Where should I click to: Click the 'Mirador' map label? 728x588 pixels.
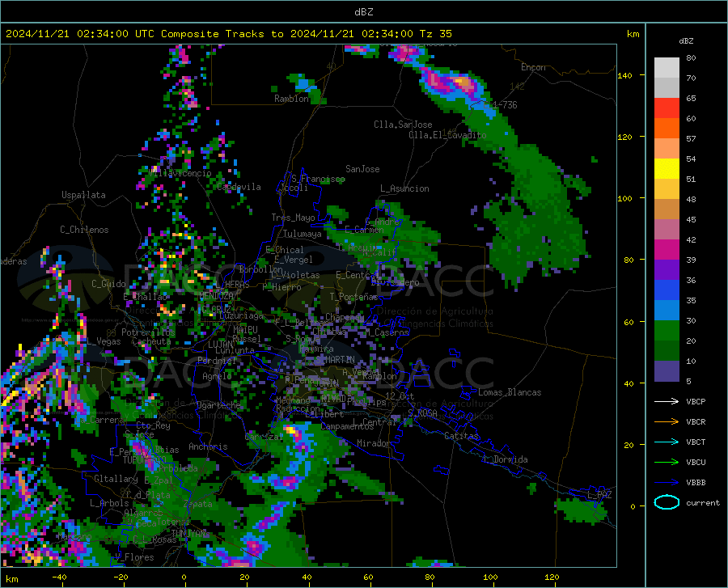point(374,443)
